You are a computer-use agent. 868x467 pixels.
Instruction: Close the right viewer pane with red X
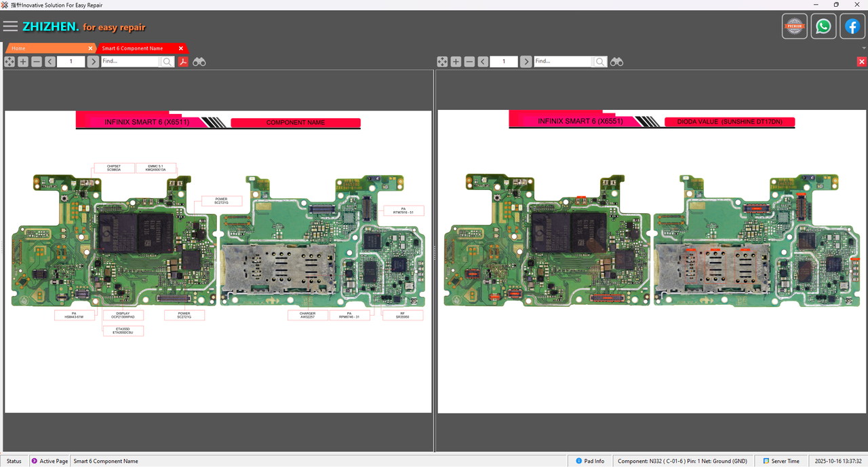pyautogui.click(x=862, y=62)
